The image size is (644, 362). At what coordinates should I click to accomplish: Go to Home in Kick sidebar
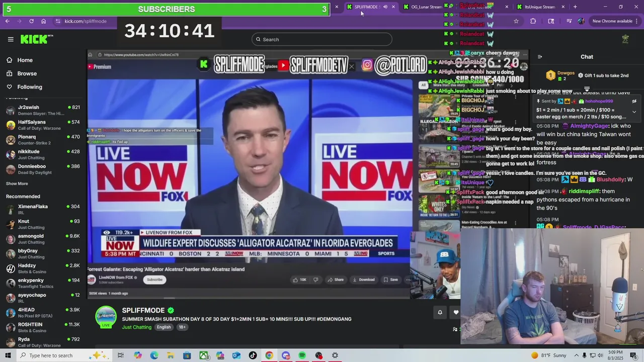click(x=20, y=60)
